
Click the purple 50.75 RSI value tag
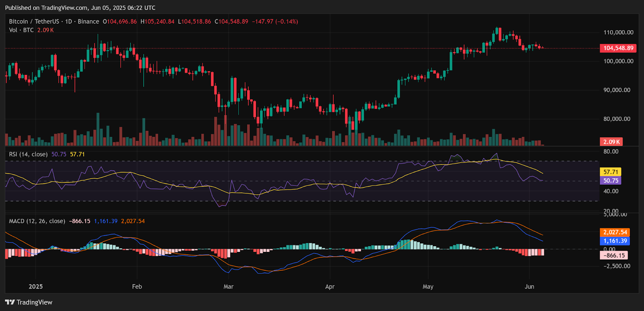pyautogui.click(x=611, y=181)
